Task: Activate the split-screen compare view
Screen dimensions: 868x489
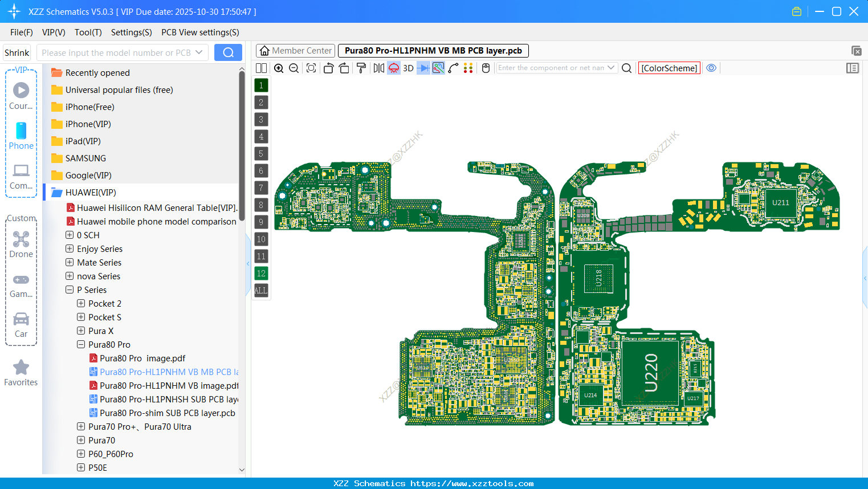Action: pyautogui.click(x=261, y=68)
